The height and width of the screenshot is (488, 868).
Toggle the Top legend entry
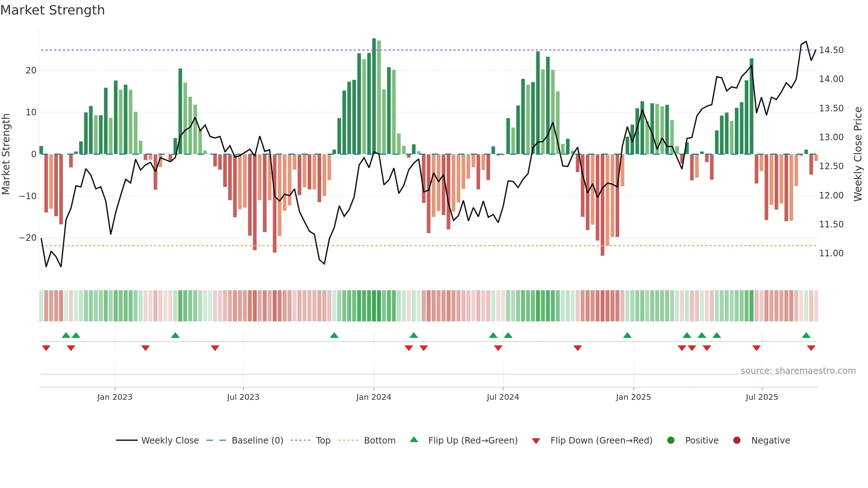[311, 440]
